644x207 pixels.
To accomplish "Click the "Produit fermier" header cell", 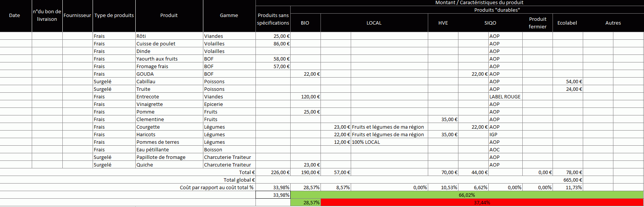I will pos(537,23).
